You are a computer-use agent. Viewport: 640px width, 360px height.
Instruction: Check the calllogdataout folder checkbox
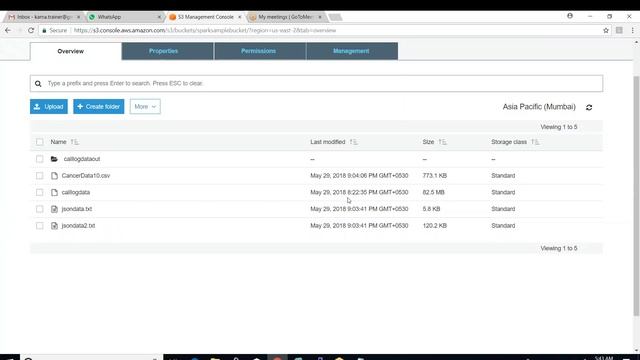[x=40, y=159]
